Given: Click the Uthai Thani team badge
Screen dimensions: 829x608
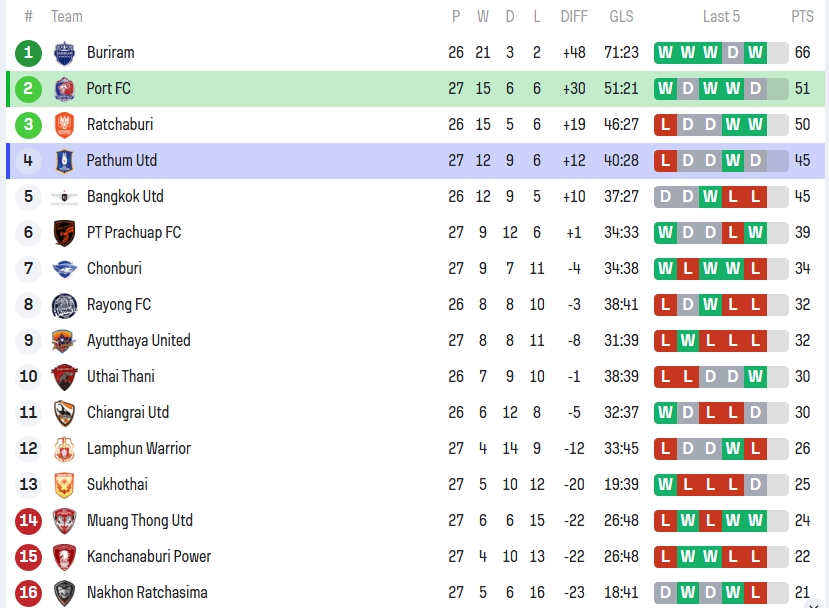Looking at the screenshot, I should [x=64, y=377].
